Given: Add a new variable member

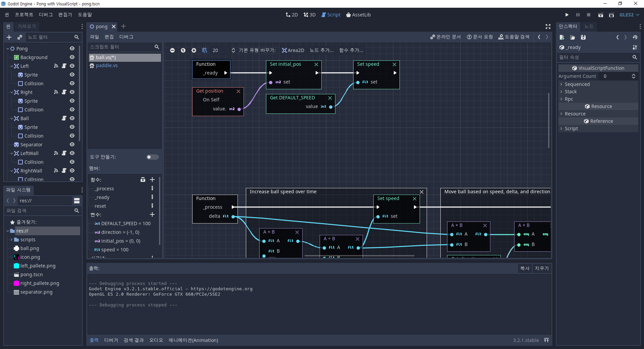Looking at the screenshot, I should click(x=152, y=214).
